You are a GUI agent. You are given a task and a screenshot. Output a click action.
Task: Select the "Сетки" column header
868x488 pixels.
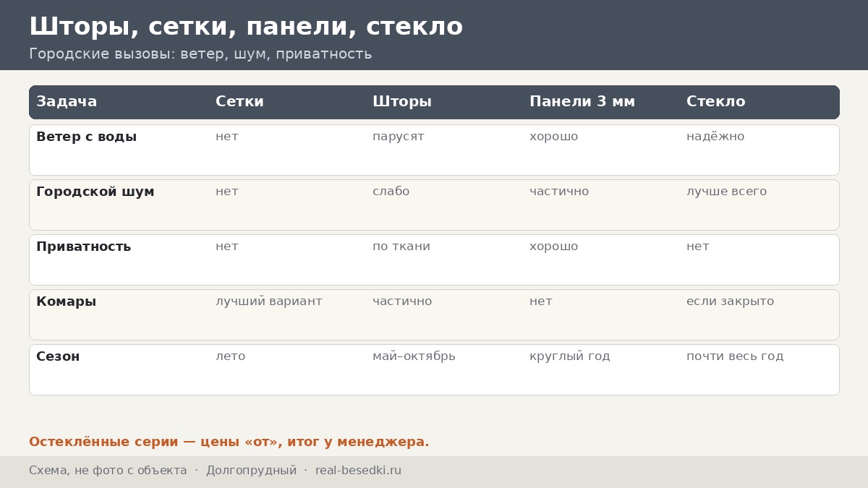click(239, 102)
